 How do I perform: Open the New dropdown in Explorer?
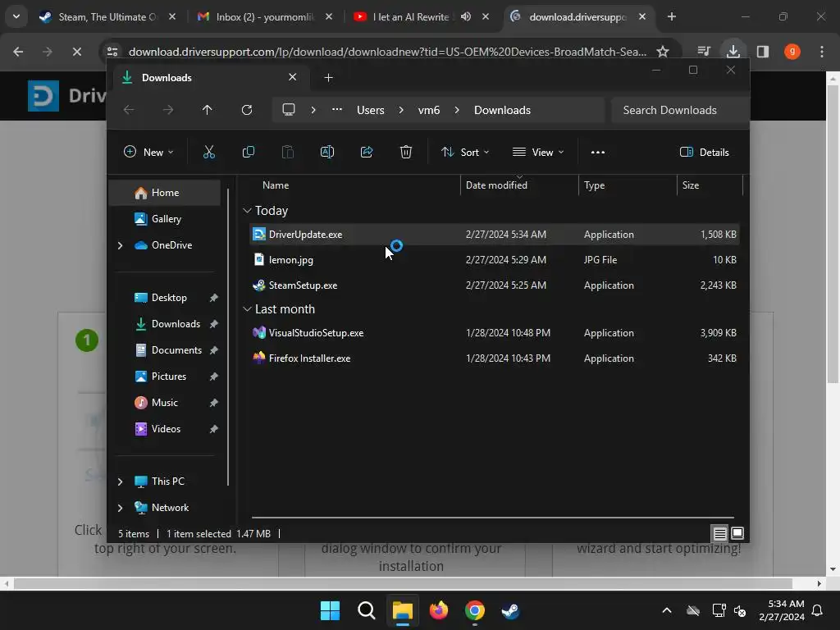click(148, 152)
